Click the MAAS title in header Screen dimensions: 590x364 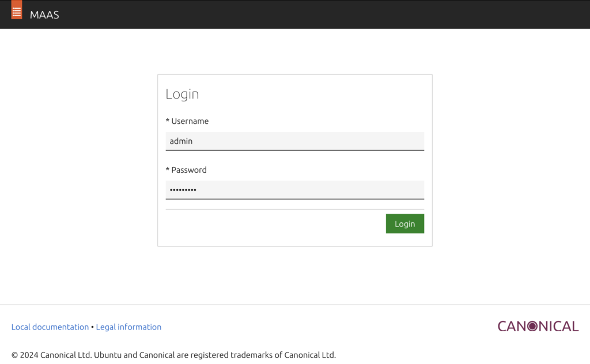[x=44, y=15]
